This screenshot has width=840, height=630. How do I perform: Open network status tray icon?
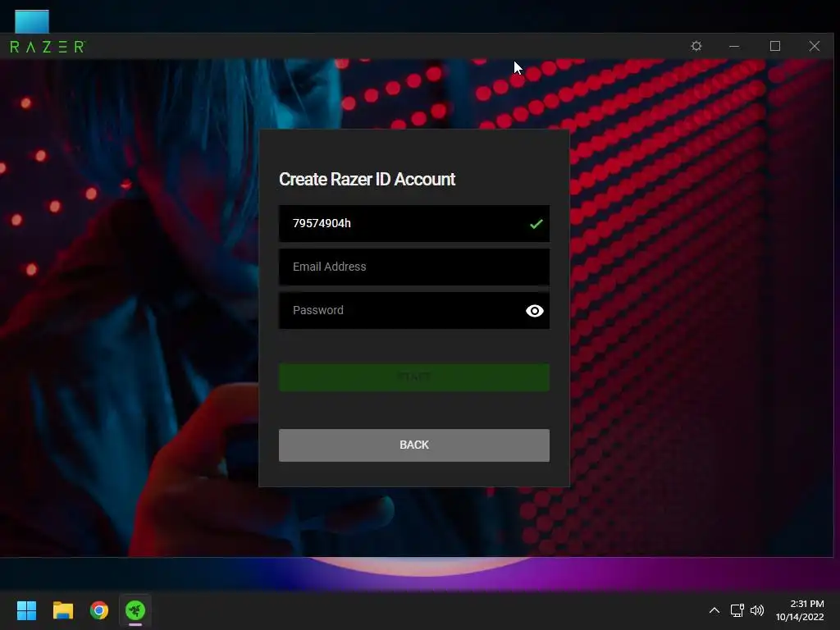[737, 610]
